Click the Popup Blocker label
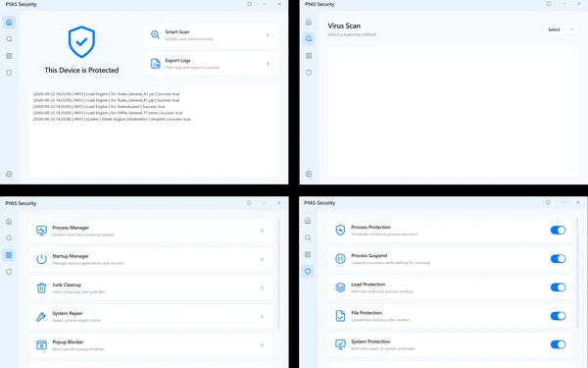588x368 pixels. pos(68,342)
